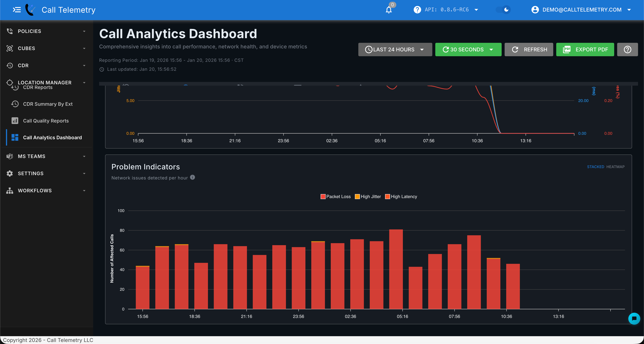Image resolution: width=644 pixels, height=344 pixels.
Task: Click the Cubes icon in sidebar
Action: (10, 48)
